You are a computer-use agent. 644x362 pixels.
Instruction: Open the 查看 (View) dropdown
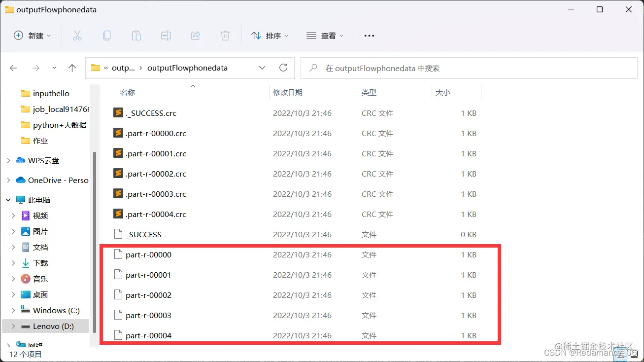pos(325,36)
